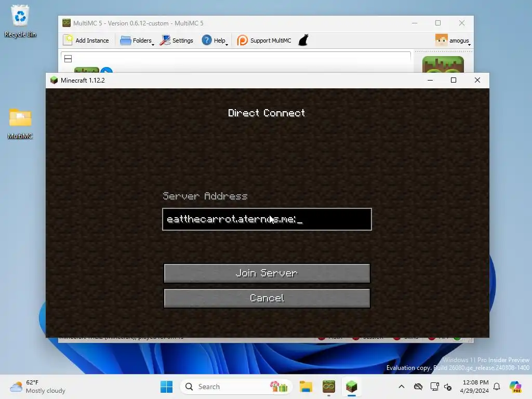This screenshot has width=532, height=399.
Task: Open File Explorer from taskbar
Action: click(x=305, y=387)
